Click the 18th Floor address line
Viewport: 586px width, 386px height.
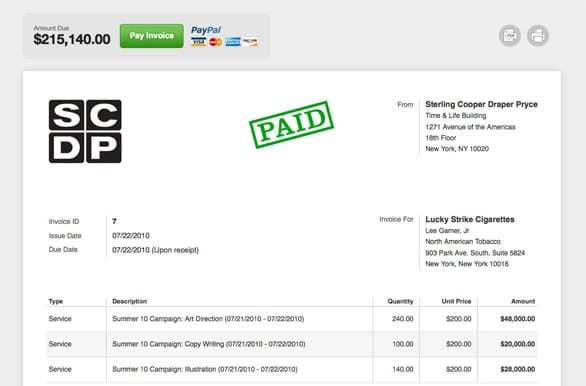441,138
